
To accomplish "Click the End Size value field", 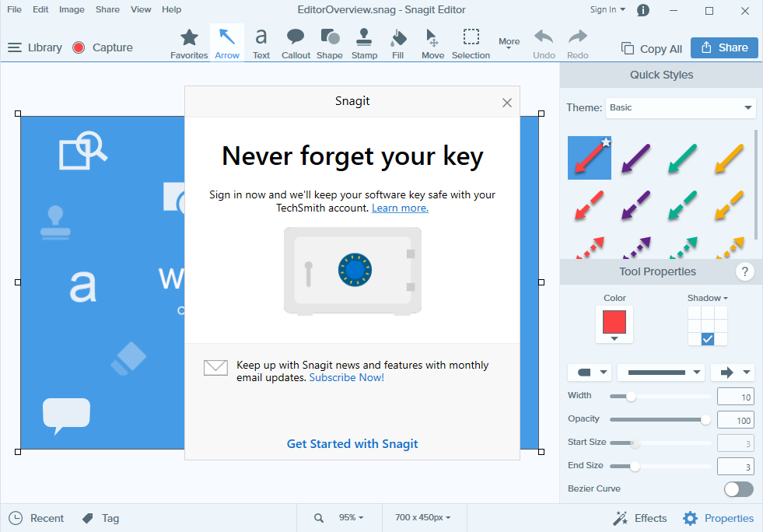I will (736, 467).
